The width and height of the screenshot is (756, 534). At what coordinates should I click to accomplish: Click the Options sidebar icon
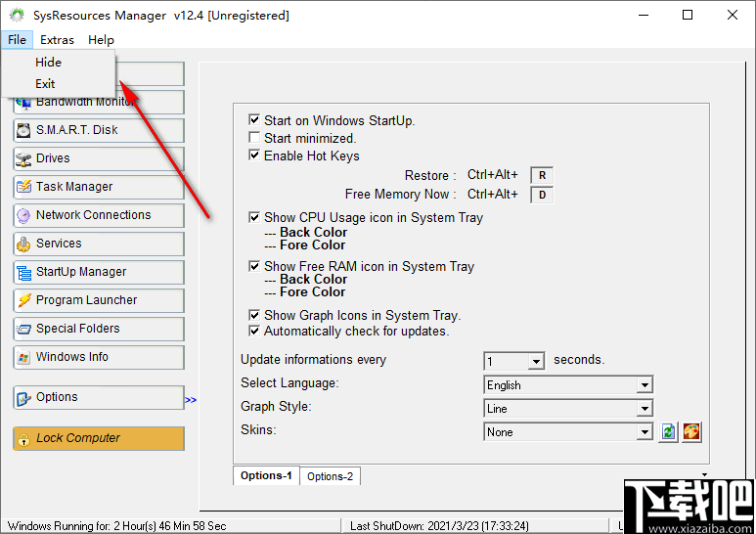(x=23, y=398)
